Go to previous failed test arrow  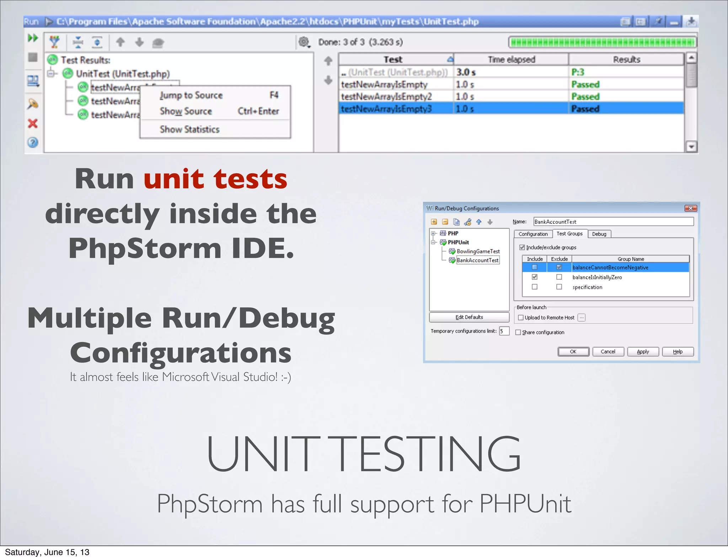point(121,42)
